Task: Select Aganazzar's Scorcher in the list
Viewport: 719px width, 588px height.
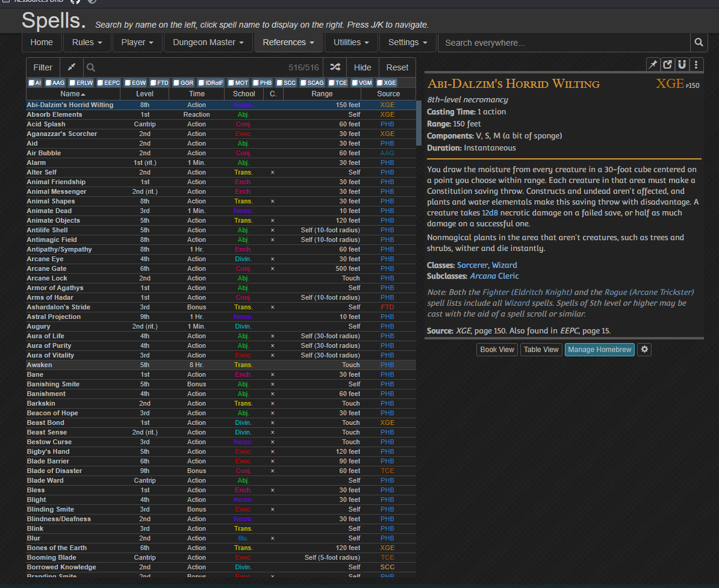Action: (221, 134)
